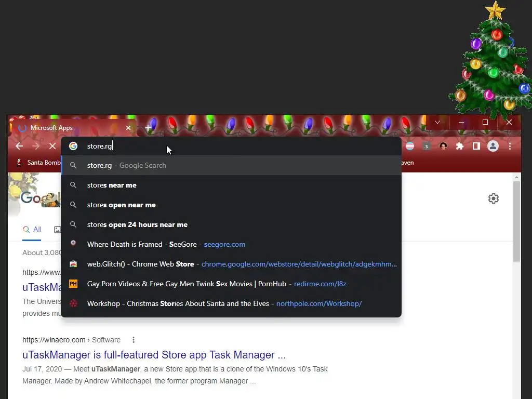
Task: Click the striped flag extension icon
Action: (410, 146)
